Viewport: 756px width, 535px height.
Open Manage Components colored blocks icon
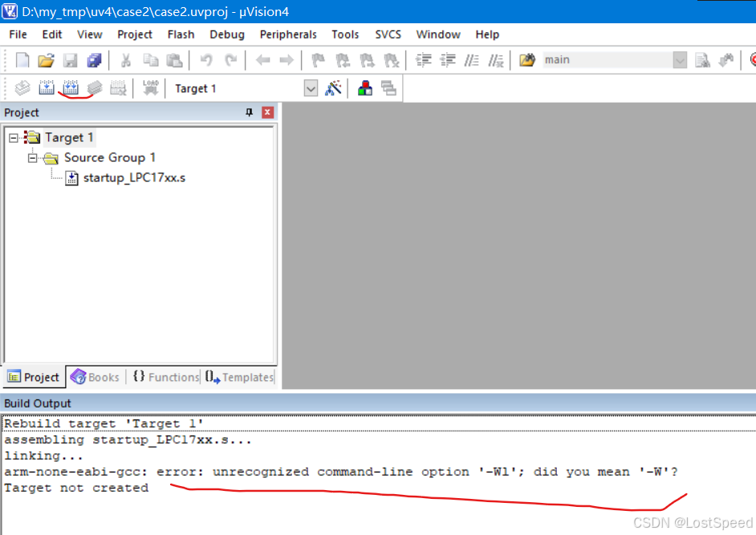[365, 88]
